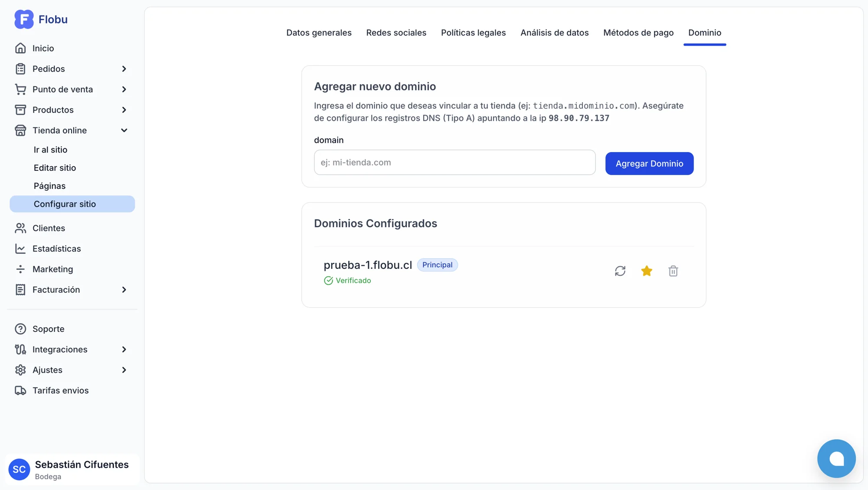Select the Inicio home icon
The height and width of the screenshot is (490, 868).
(x=21, y=48)
